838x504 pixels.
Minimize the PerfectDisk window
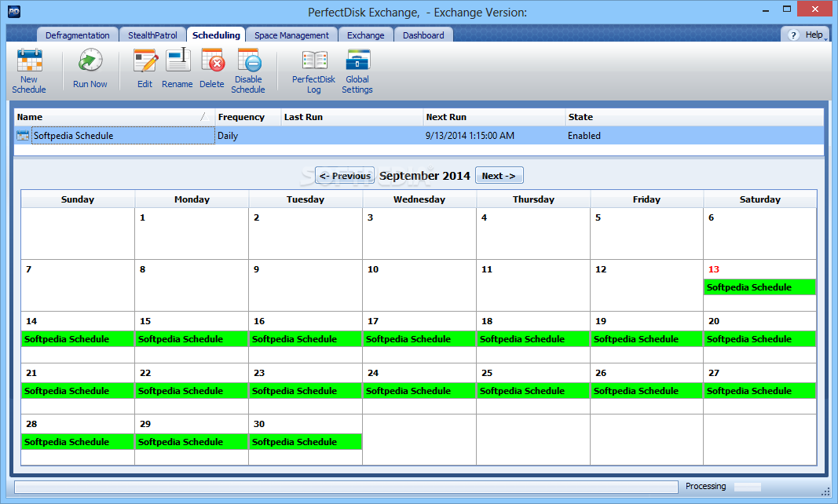pyautogui.click(x=766, y=9)
